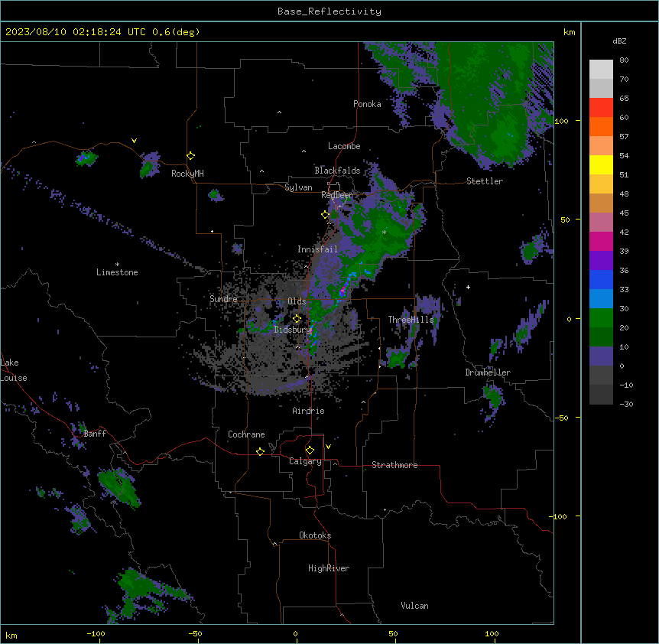This screenshot has width=659, height=644.
Task: Select the dark blue 33-36 dBZ swatch
Action: [601, 280]
